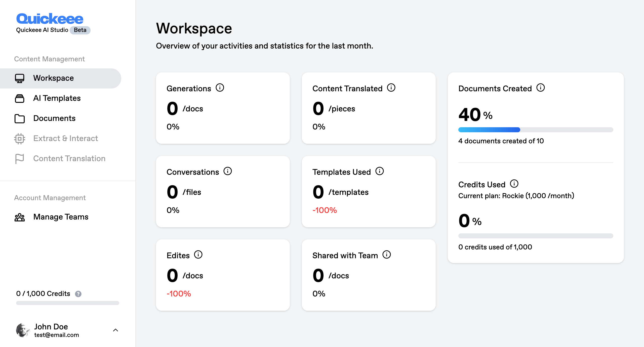Click the info icon beside Edites
644x347 pixels.
[198, 255]
